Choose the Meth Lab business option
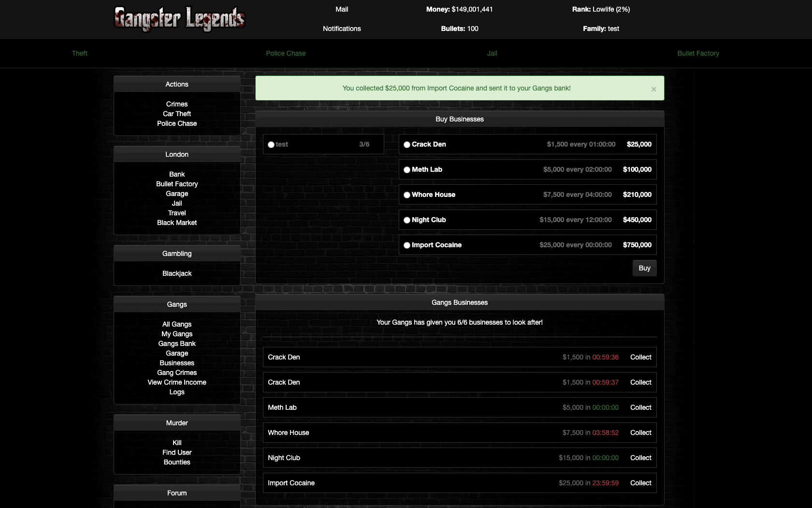Viewport: 812px width, 508px height. 407,170
